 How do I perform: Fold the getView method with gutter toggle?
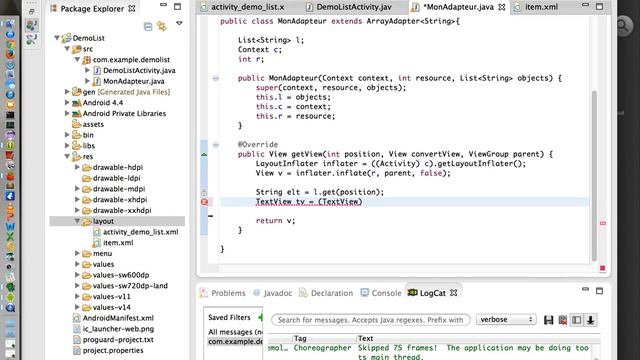coord(216,144)
